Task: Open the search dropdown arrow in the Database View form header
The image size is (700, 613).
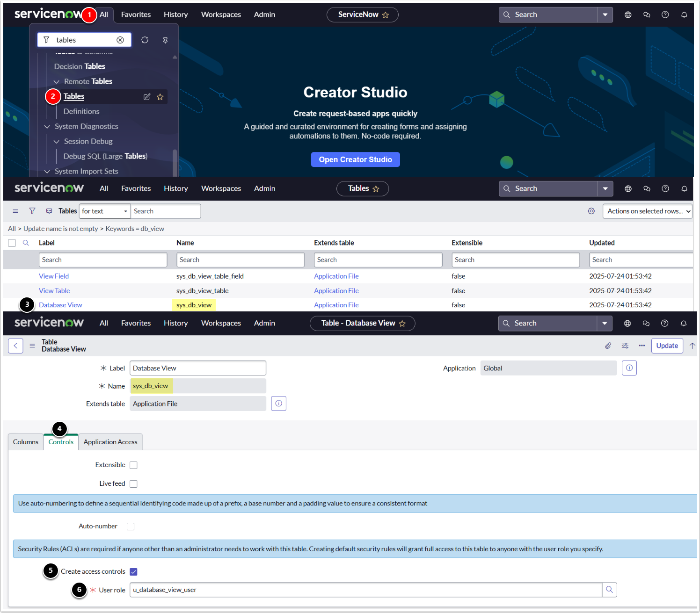Action: point(605,324)
